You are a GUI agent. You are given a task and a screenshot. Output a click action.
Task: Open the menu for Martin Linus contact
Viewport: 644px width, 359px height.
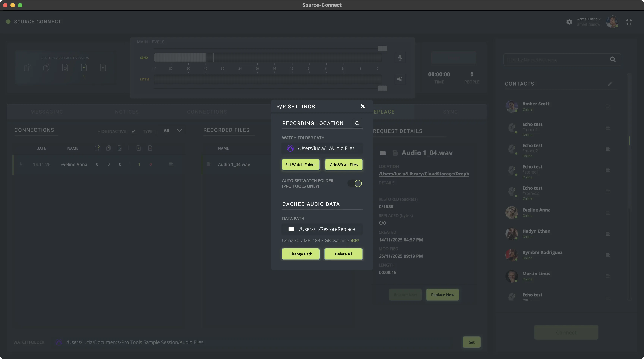click(x=608, y=277)
